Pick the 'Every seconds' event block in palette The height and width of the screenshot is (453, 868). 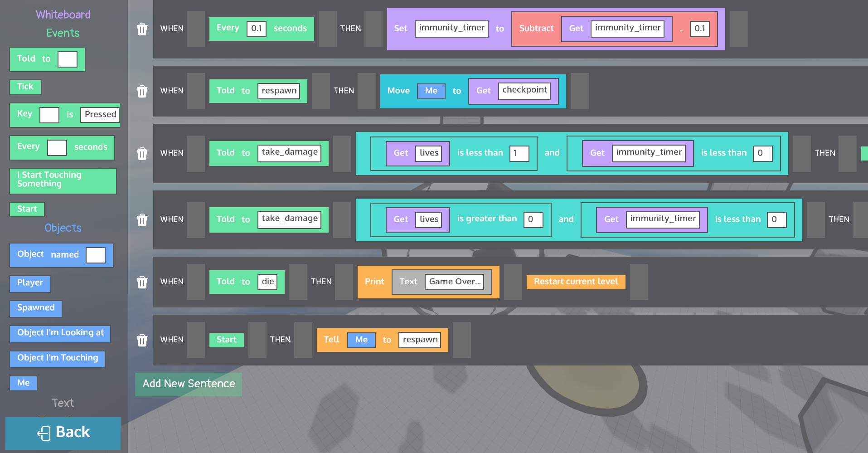point(62,148)
